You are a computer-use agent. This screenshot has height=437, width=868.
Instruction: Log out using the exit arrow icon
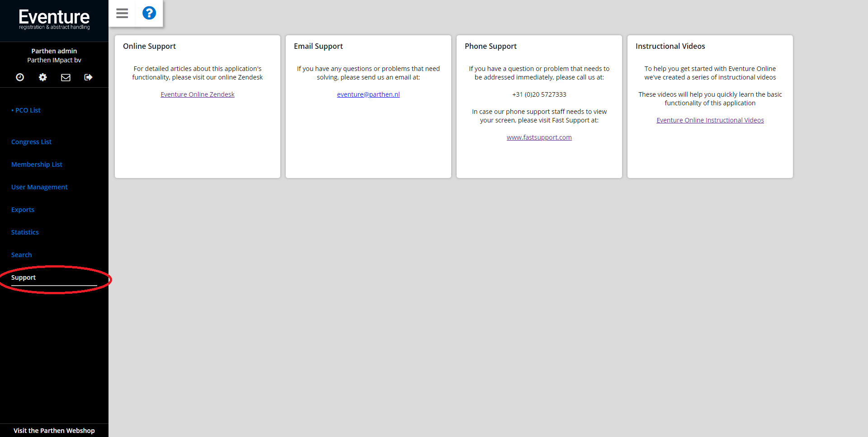pyautogui.click(x=89, y=77)
